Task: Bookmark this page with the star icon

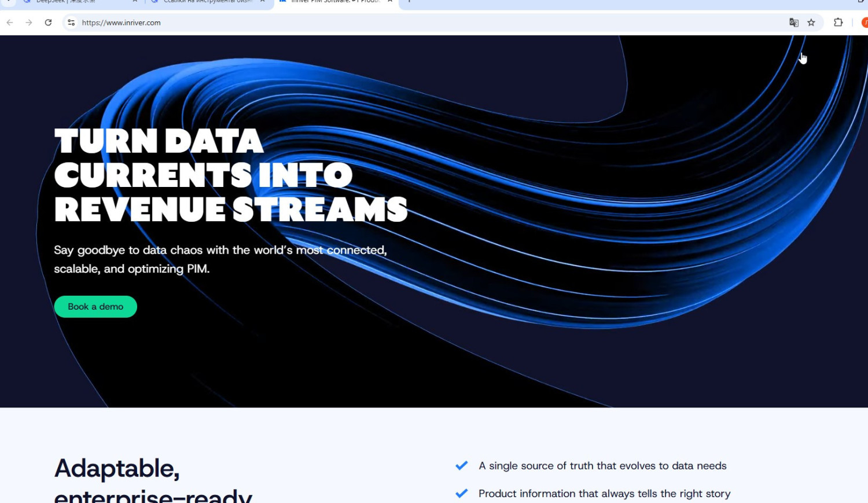Action: 811,23
